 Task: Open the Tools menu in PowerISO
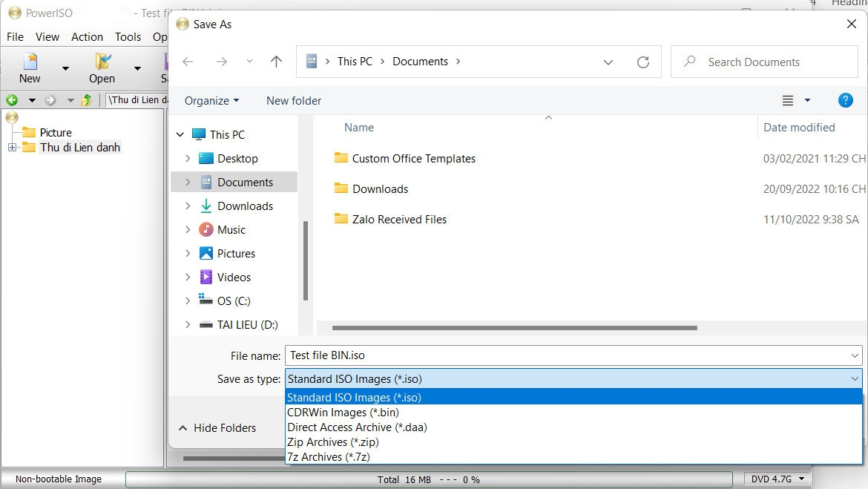click(x=128, y=36)
